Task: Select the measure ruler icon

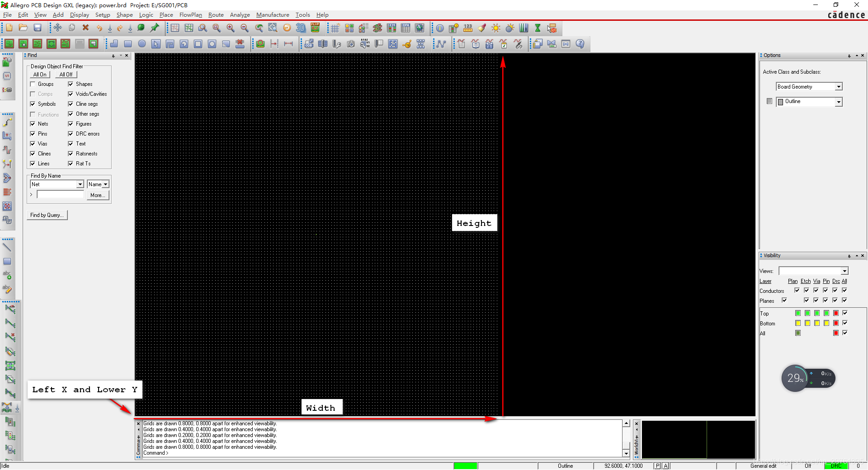Action: (x=468, y=28)
